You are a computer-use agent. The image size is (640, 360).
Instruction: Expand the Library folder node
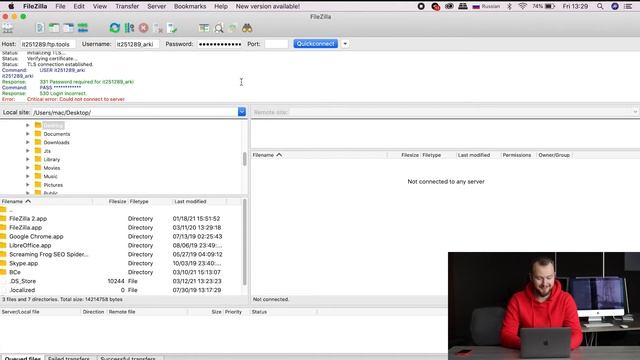28,159
